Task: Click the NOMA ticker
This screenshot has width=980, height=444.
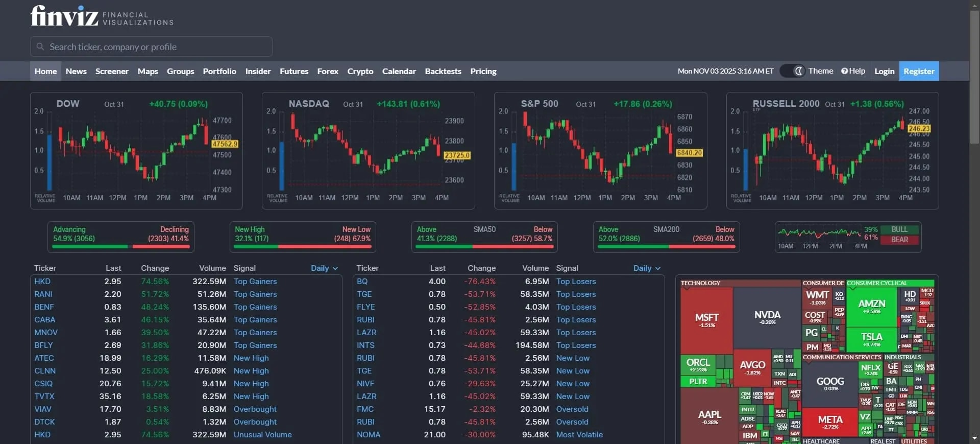Action: (369, 435)
